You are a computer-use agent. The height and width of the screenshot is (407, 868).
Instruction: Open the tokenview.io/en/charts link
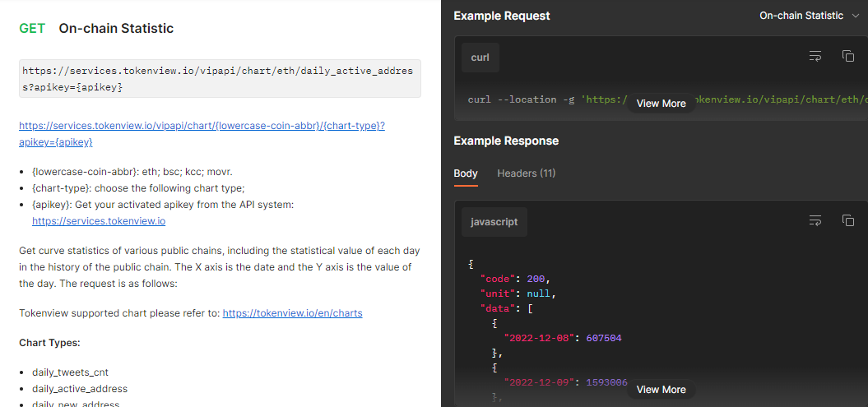click(292, 313)
